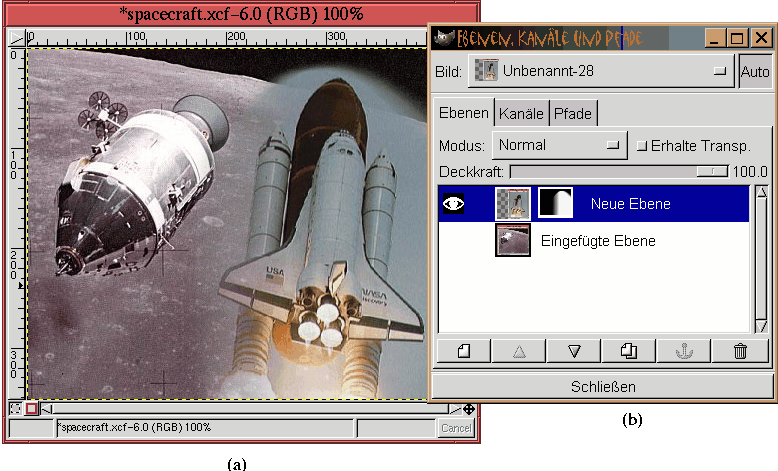Enable the red quick mask button
778x471 pixels.
31,408
